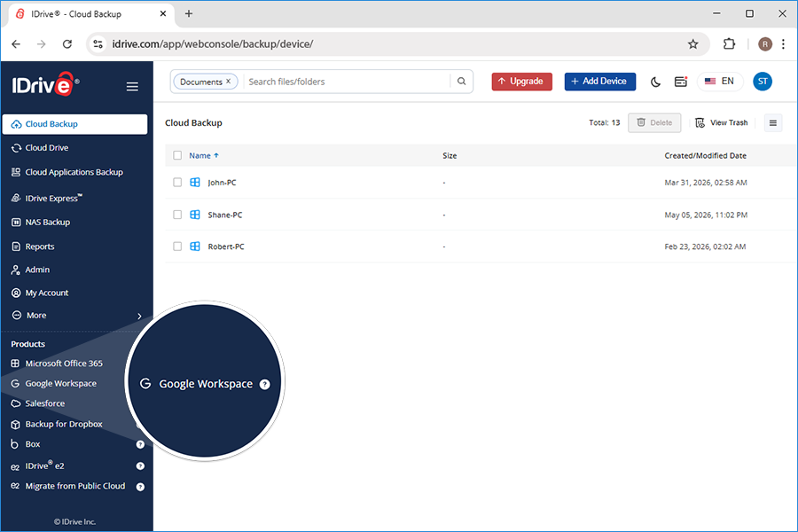Viewport: 798px width, 532px height.
Task: Open IDrive e2 product
Action: (45, 465)
